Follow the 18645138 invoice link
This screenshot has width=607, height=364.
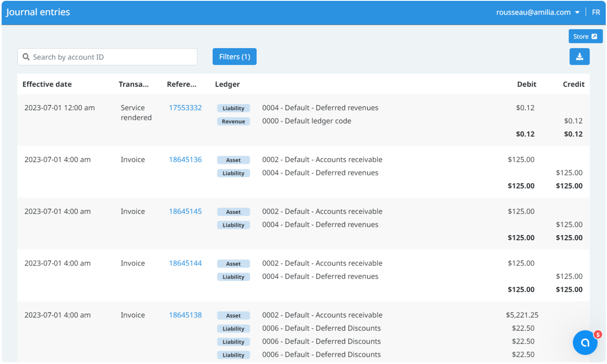(185, 315)
